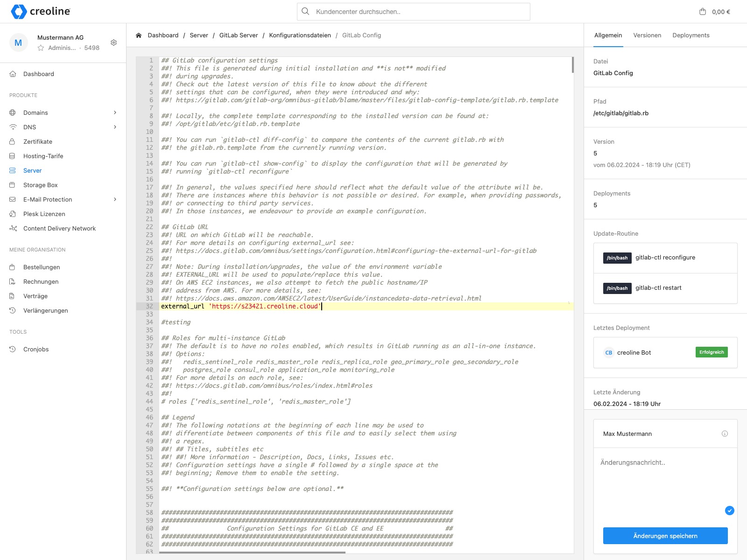
Task: Click the creoline Bot deployment entry
Action: click(x=665, y=352)
